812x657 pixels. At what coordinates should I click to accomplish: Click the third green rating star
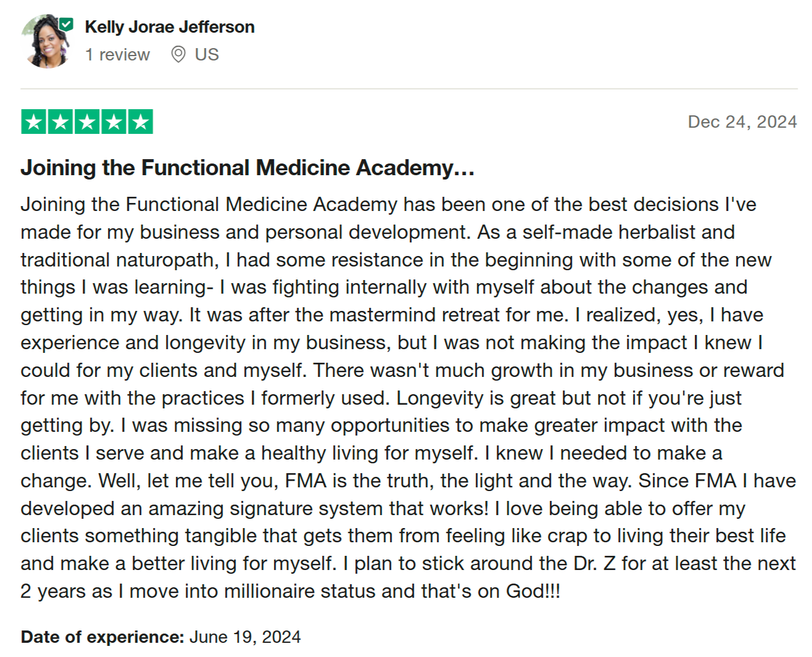pyautogui.click(x=87, y=122)
